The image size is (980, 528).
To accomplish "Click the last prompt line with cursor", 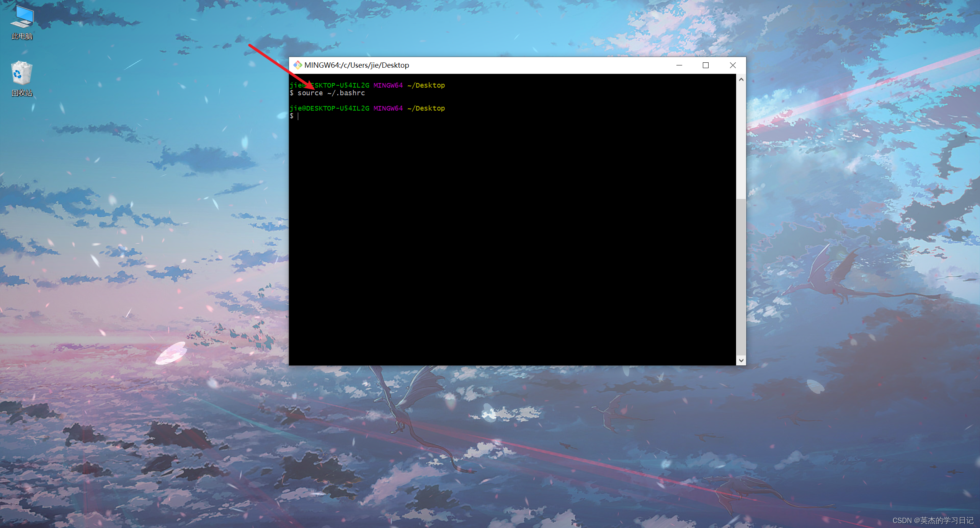I will point(294,116).
